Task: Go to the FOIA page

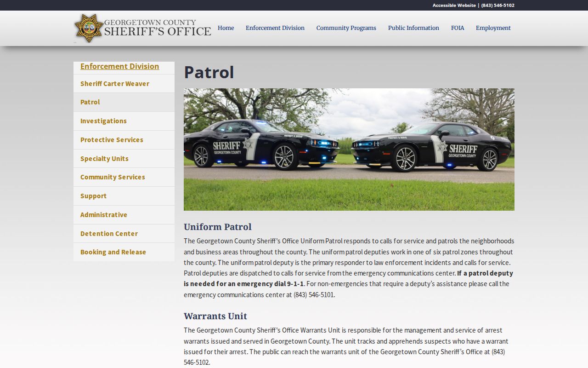Action: point(458,28)
